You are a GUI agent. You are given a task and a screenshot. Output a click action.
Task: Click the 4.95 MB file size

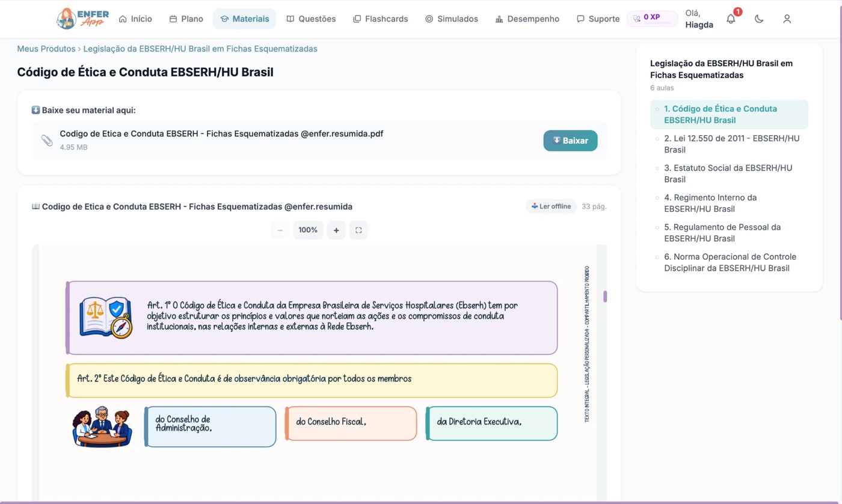(73, 147)
